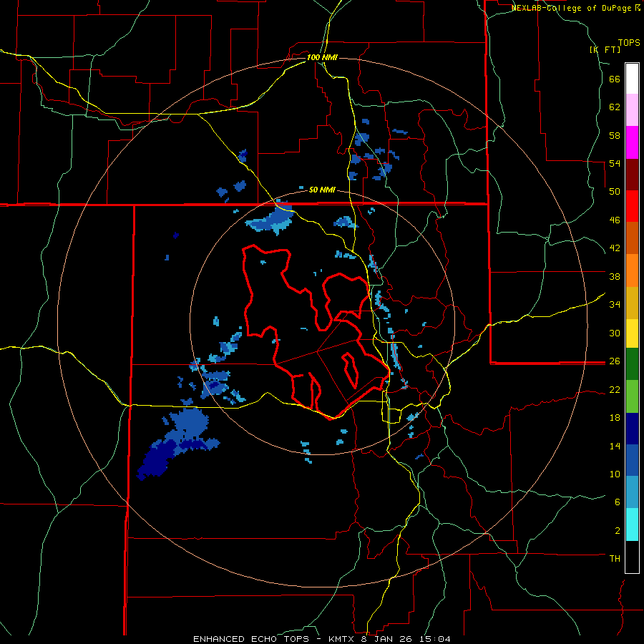
Task: Click the '66' legend scale label
Action: coord(615,79)
